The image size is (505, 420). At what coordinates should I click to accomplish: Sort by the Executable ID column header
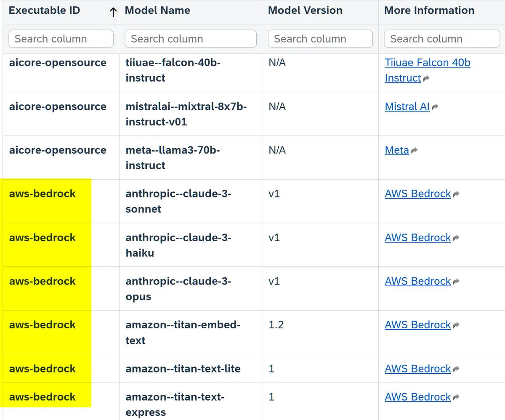tap(44, 11)
